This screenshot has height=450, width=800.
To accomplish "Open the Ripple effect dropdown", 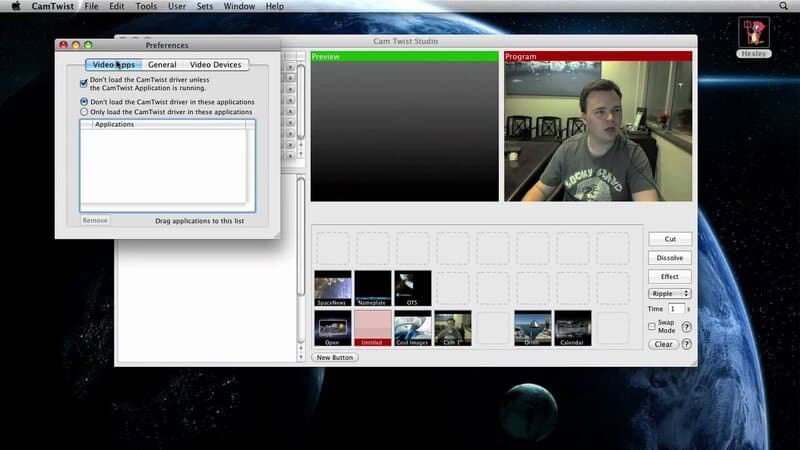I will (x=669, y=293).
